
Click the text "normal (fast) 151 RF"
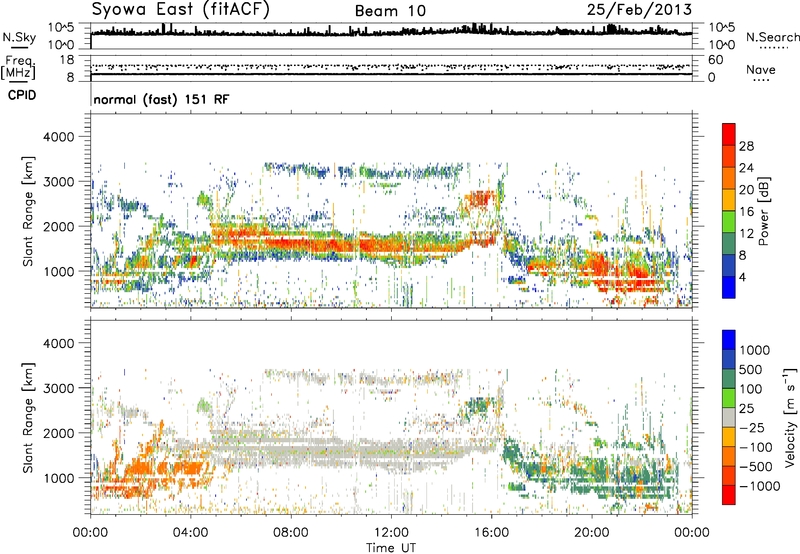(161, 99)
